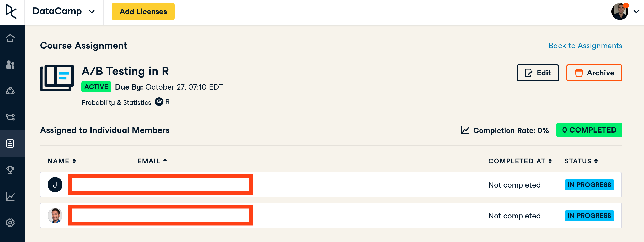Go Back to Assignments link
The image size is (644, 242).
[x=585, y=46]
